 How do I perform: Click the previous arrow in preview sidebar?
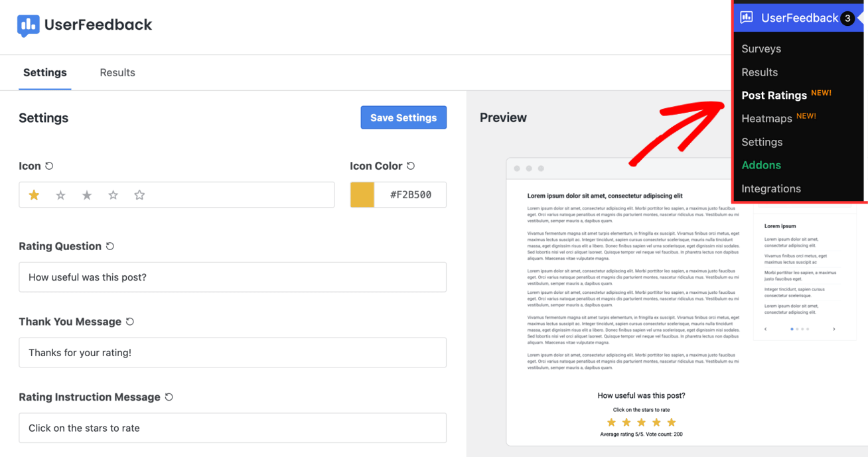pos(766,329)
